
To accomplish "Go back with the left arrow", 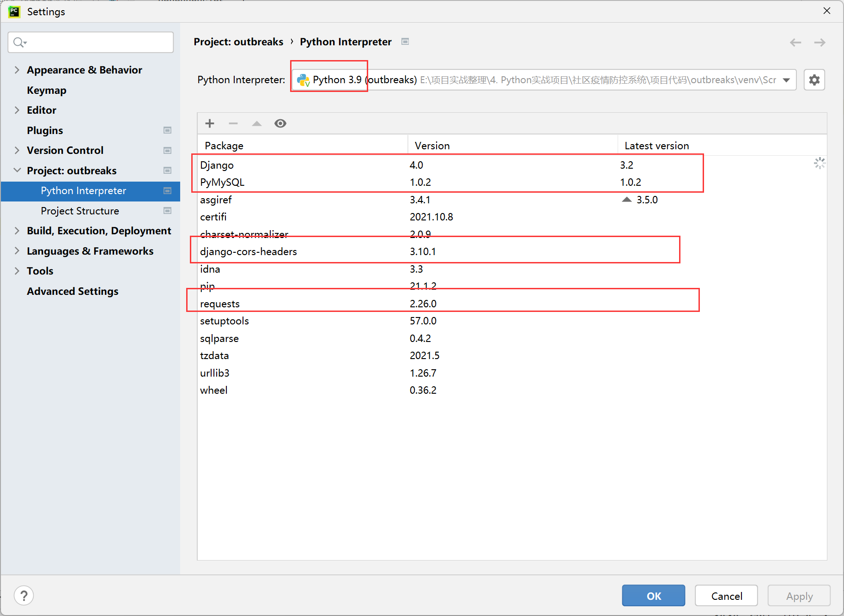I will 795,43.
